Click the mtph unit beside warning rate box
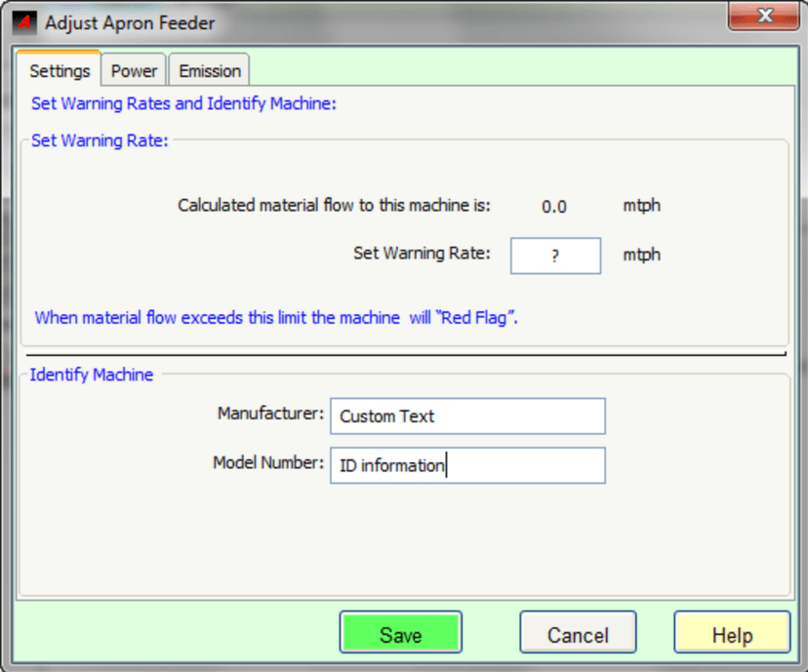 pos(641,255)
